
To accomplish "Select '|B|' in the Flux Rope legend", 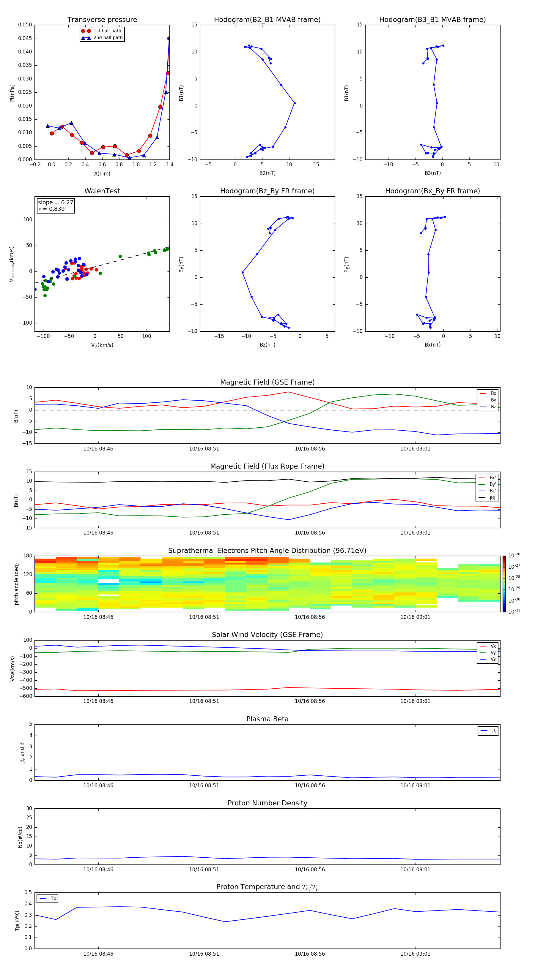I will tap(487, 498).
